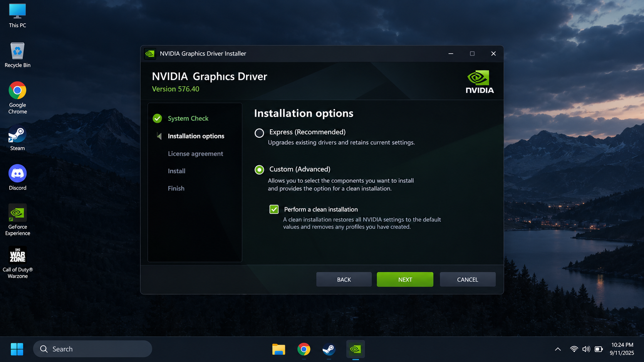Viewport: 644px width, 362px height.
Task: Select Finish step in sidebar
Action: click(176, 188)
